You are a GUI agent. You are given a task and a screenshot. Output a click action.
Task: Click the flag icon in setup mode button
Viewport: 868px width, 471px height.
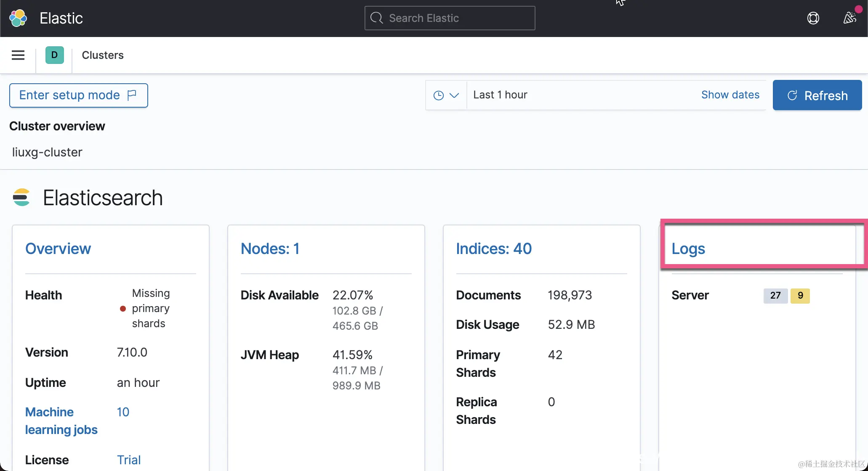132,95
